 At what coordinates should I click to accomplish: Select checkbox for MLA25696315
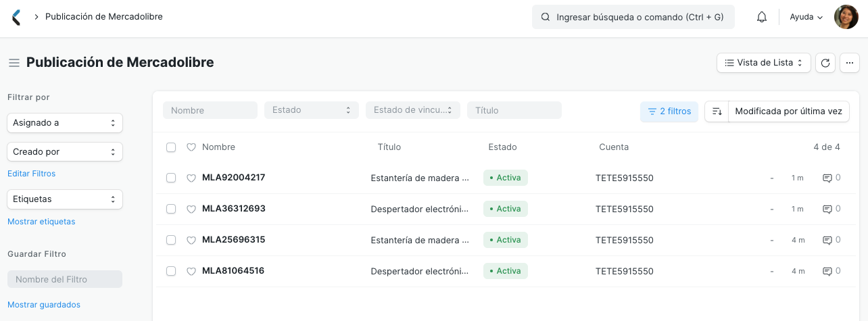pyautogui.click(x=171, y=240)
